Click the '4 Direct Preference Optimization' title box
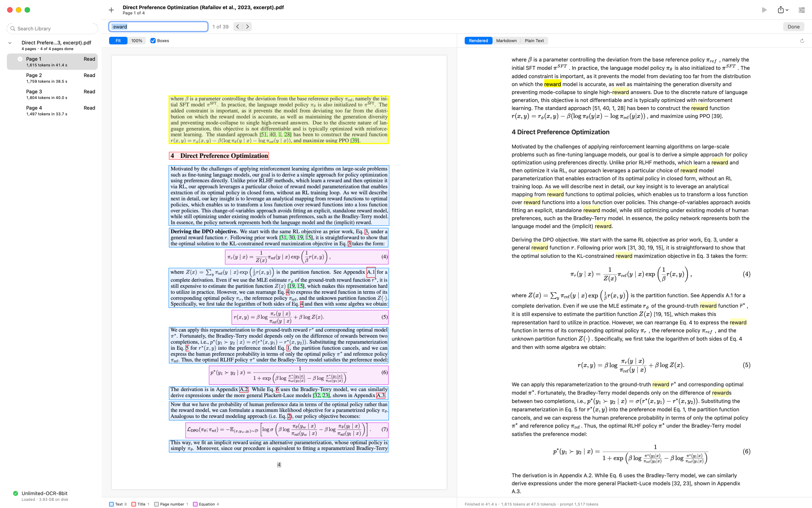This screenshot has height=508, width=812. coord(219,156)
